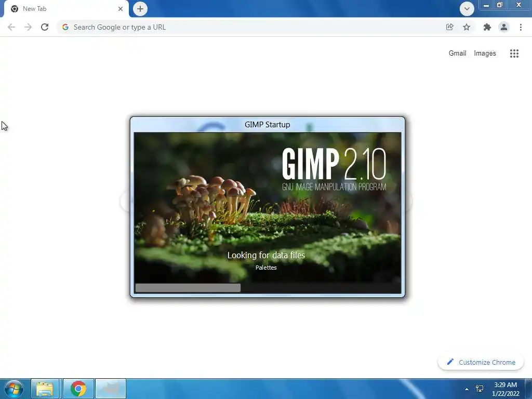The height and width of the screenshot is (399, 532).
Task: Go back using Chrome's back arrow
Action: coord(11,27)
